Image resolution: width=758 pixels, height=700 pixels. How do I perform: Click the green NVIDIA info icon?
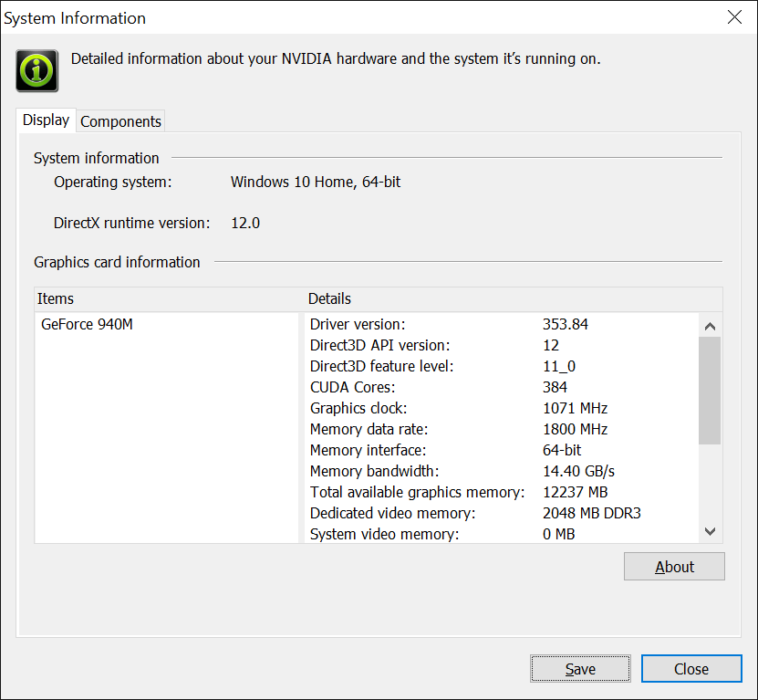37,70
